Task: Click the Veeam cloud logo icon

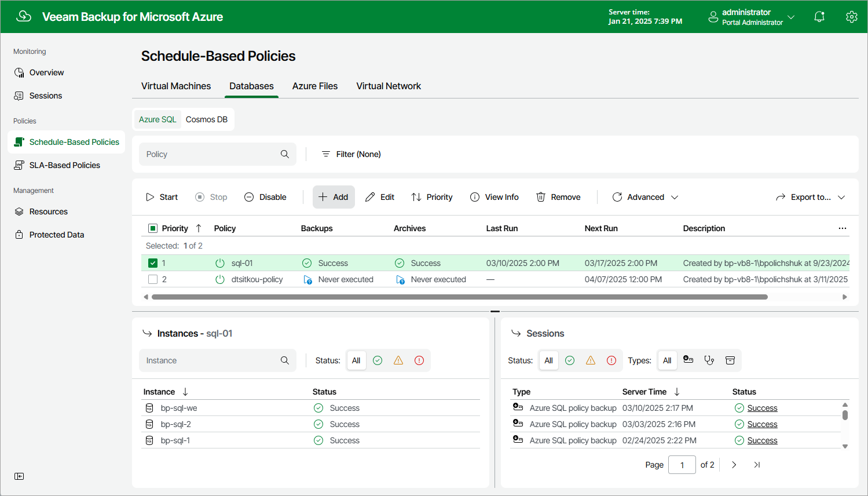Action: 24,16
